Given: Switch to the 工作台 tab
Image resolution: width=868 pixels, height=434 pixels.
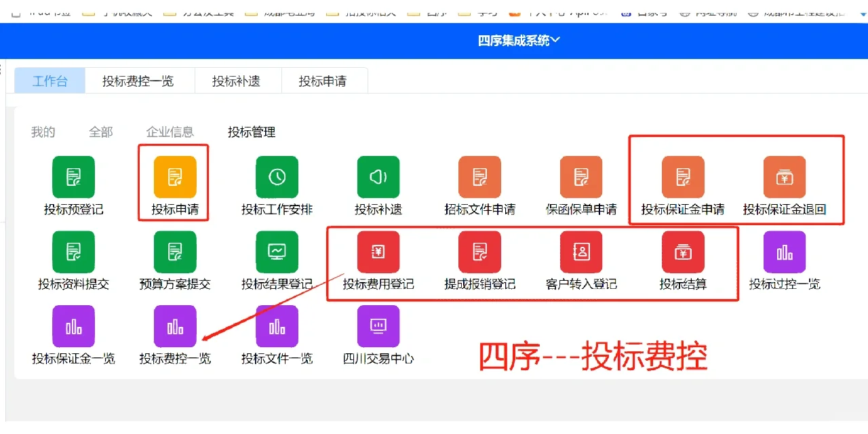Looking at the screenshot, I should click(x=49, y=80).
